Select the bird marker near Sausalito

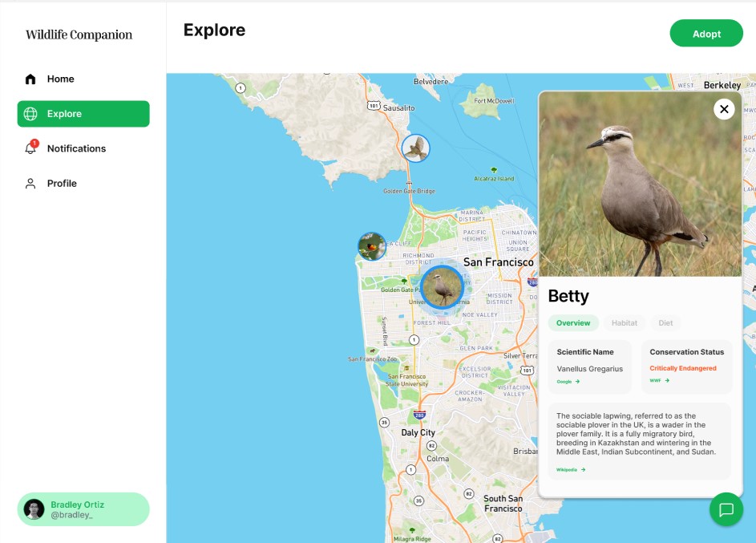click(x=415, y=148)
